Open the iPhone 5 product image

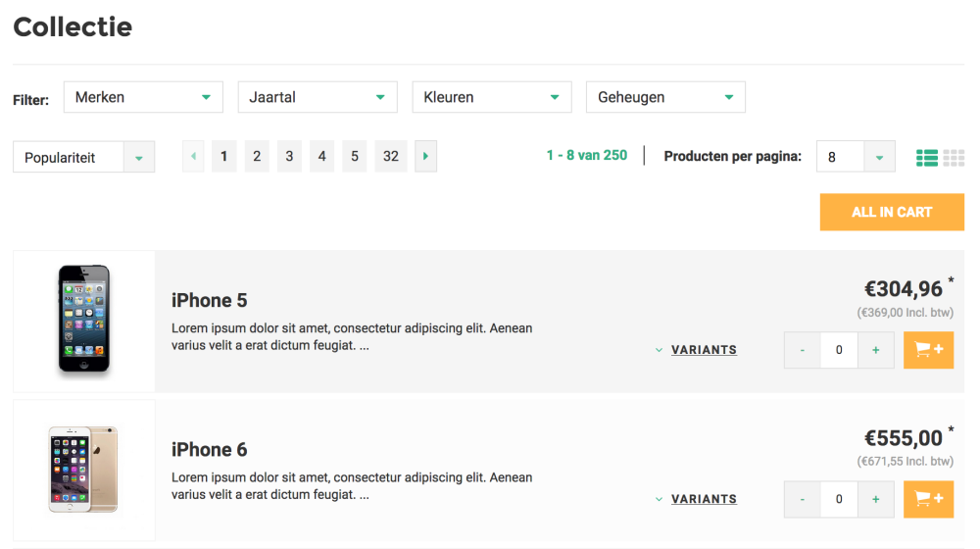point(83,321)
